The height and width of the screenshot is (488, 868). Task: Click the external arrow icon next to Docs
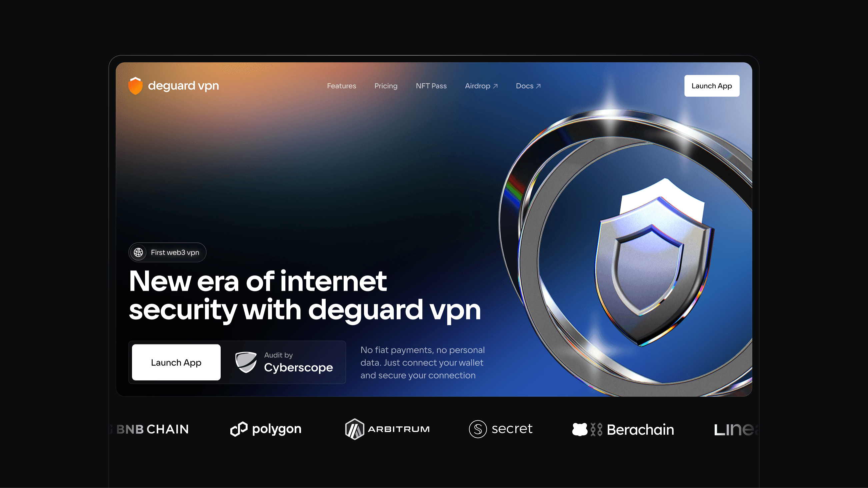538,86
